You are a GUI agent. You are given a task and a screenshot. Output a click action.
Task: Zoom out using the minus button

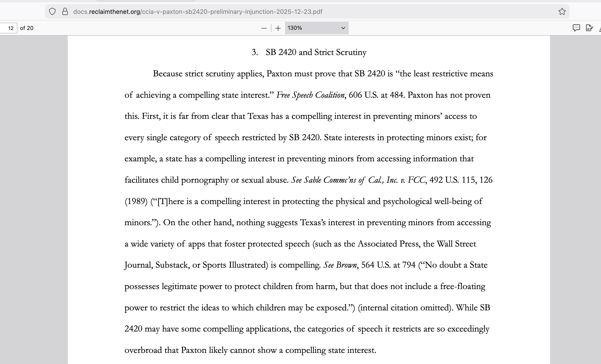coord(264,28)
